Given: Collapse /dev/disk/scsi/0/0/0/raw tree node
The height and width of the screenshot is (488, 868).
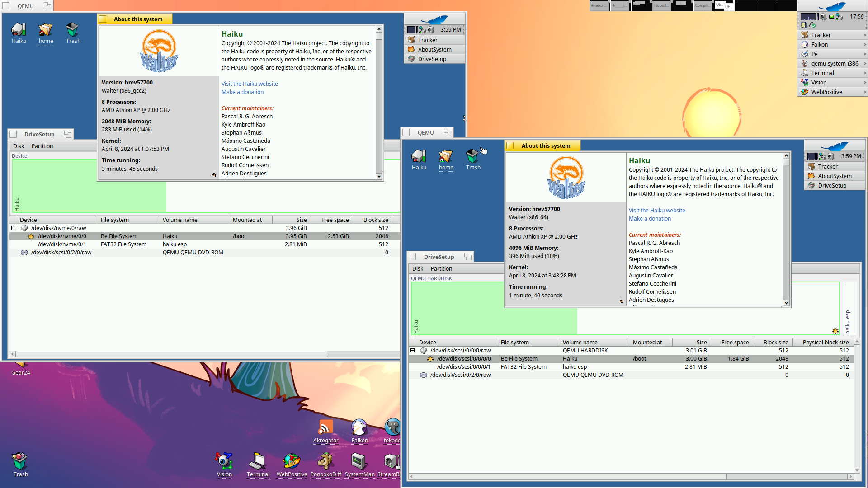Looking at the screenshot, I should click(x=412, y=351).
